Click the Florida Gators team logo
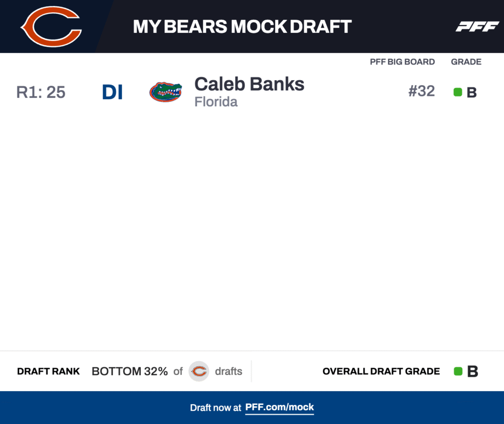 166,92
